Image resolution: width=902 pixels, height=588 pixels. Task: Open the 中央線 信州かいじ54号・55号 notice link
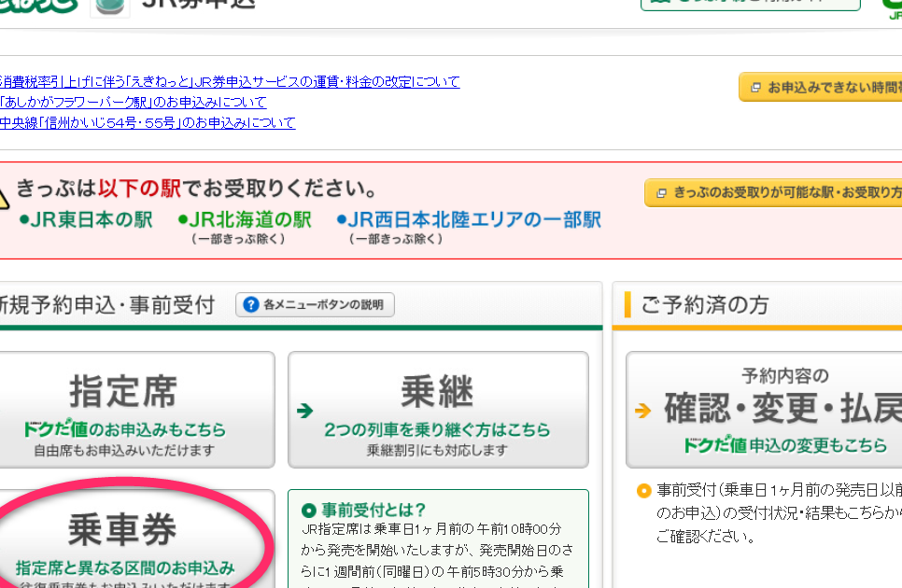click(x=148, y=123)
